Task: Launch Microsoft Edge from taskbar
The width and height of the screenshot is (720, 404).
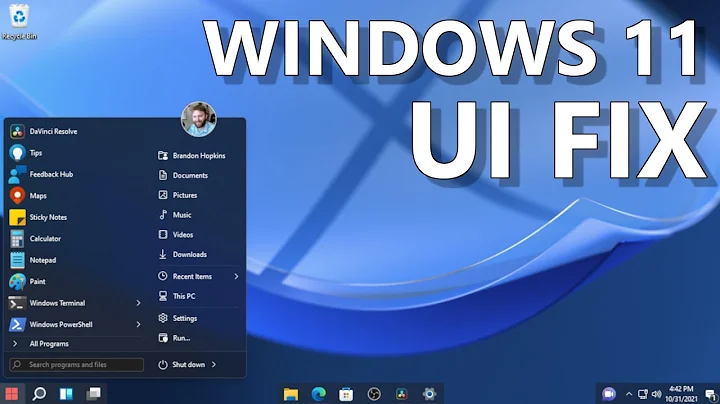Action: pyautogui.click(x=318, y=394)
